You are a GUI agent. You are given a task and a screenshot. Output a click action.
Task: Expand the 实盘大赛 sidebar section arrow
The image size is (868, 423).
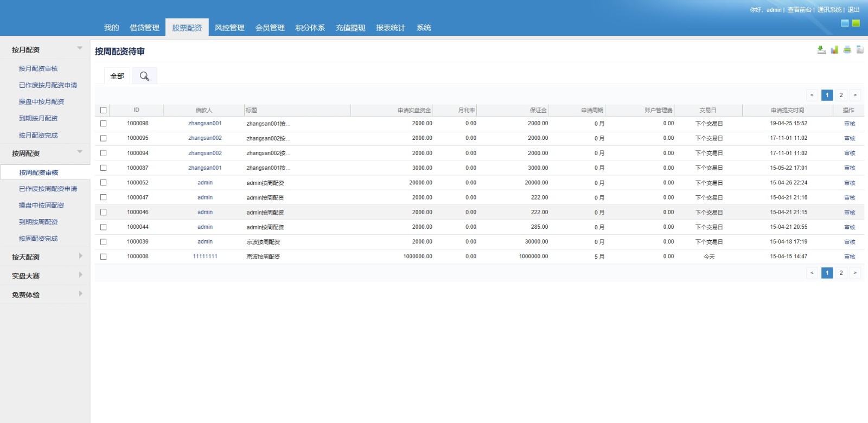click(x=80, y=275)
